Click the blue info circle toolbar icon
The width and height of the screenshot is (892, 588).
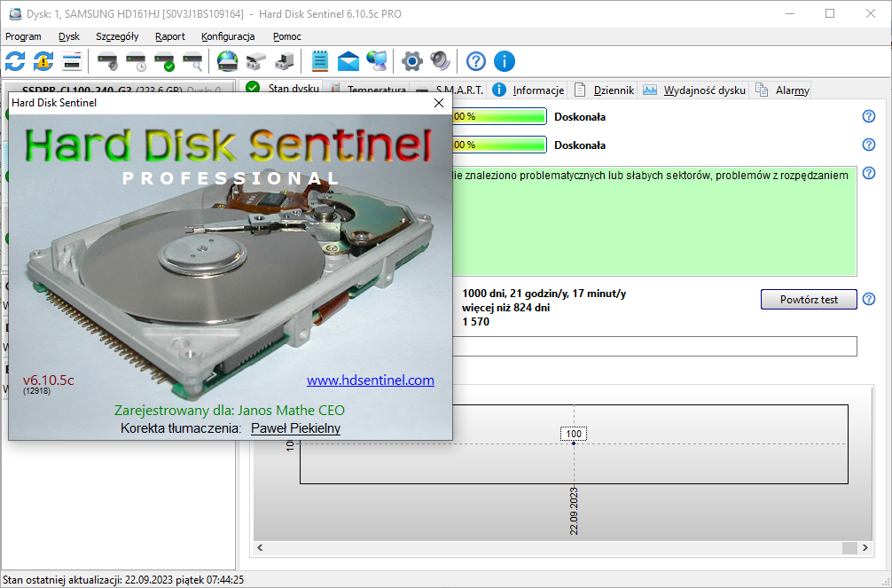tap(504, 61)
